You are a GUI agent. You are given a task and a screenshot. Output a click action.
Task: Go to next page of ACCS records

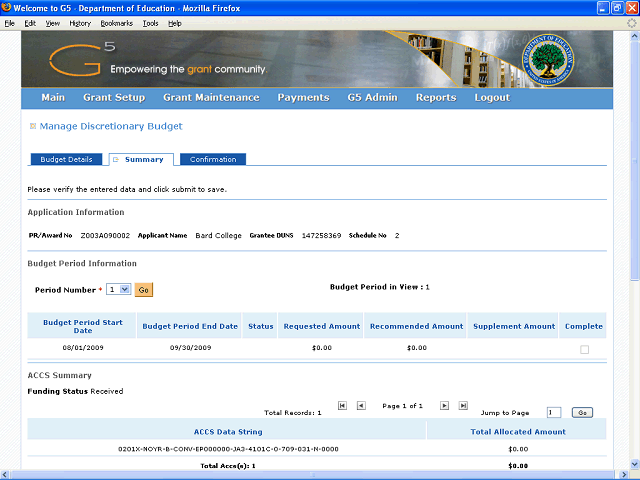tap(444, 406)
